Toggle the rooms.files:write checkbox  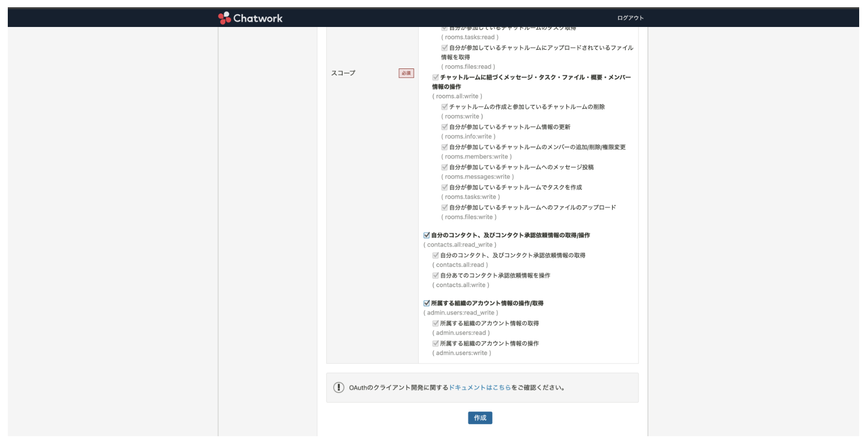click(444, 207)
